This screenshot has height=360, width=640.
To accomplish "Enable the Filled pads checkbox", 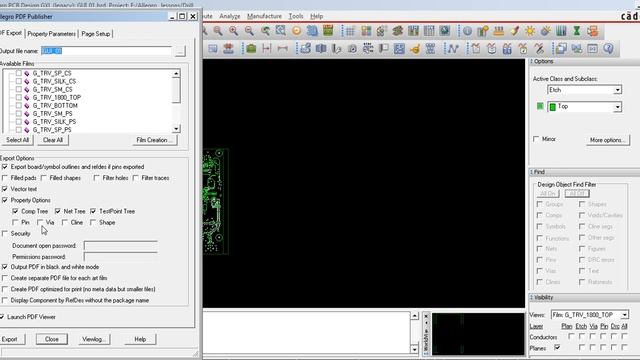I will coord(5,178).
